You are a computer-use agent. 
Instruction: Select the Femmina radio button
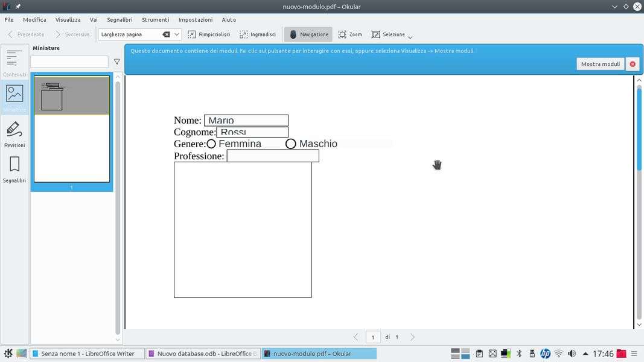[211, 144]
